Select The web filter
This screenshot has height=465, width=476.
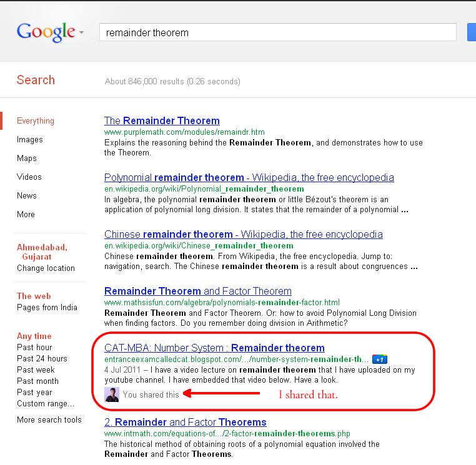34,296
